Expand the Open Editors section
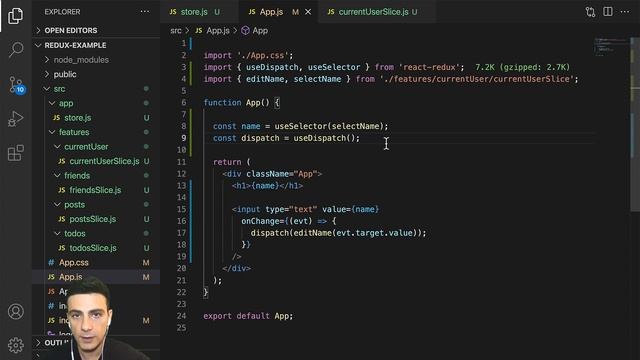The width and height of the screenshot is (640, 360). (x=96, y=31)
